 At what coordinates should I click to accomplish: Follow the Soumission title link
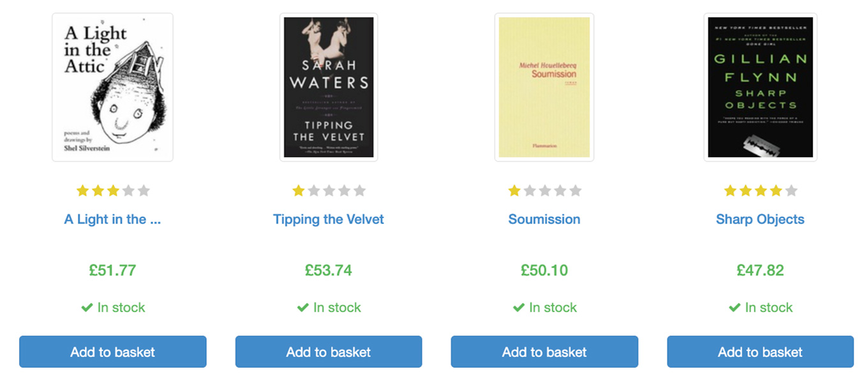coord(544,220)
